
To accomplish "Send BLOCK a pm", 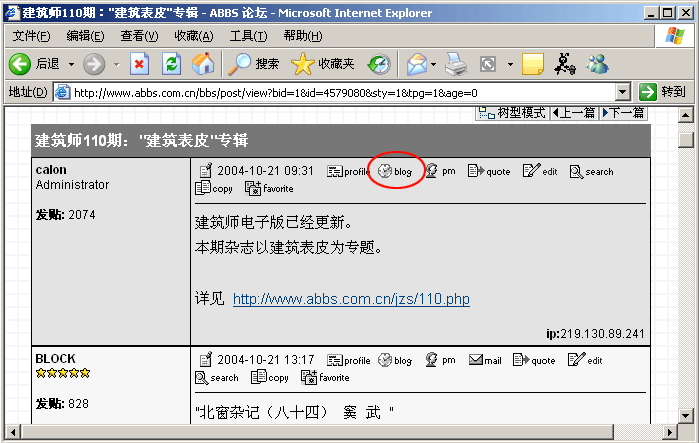I will click(x=440, y=360).
